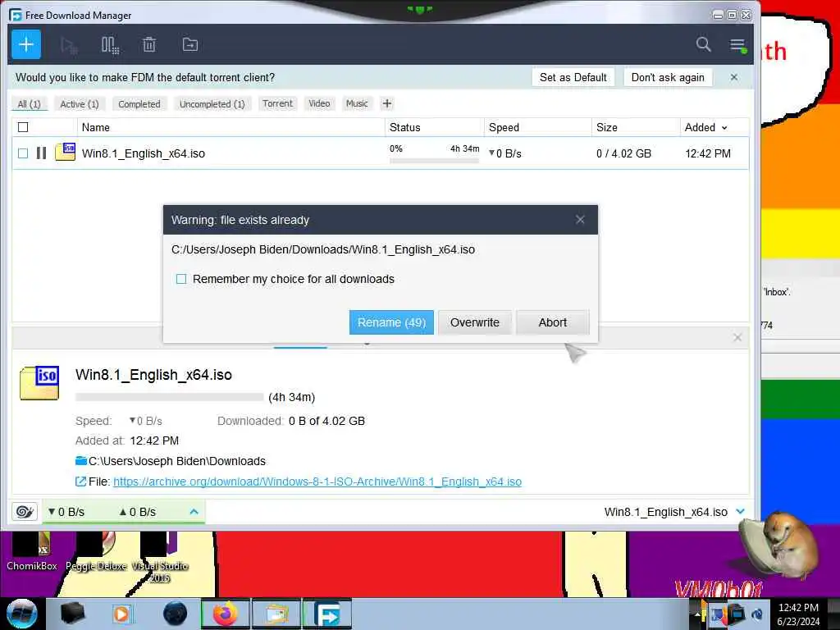Toggle the select all downloads checkbox
The width and height of the screenshot is (840, 630).
coord(23,127)
